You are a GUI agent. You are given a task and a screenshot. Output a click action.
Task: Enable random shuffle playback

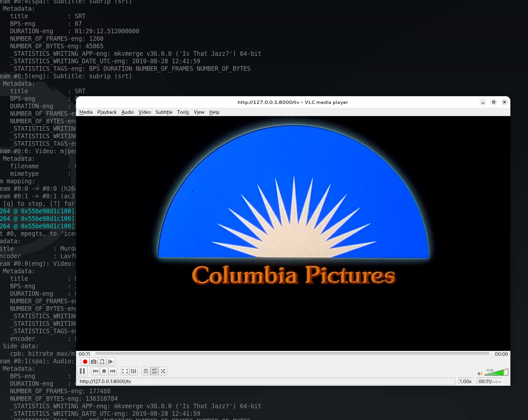(x=163, y=371)
